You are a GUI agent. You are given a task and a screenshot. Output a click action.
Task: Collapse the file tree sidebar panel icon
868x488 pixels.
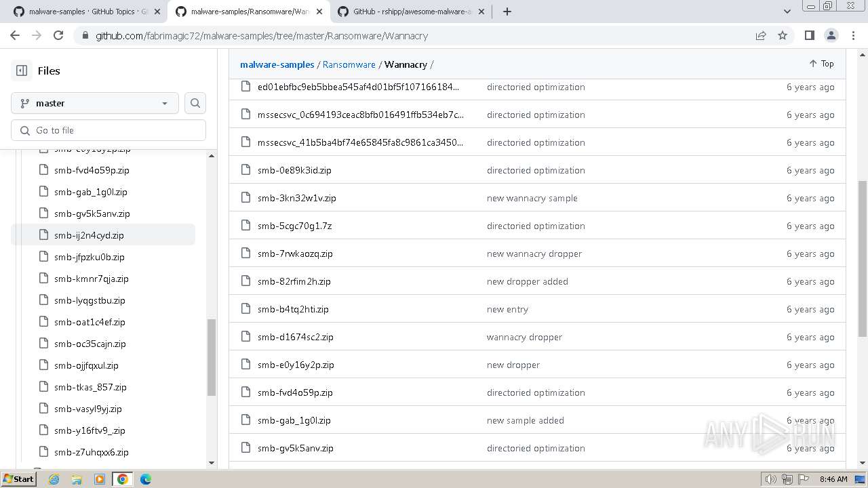tap(22, 70)
